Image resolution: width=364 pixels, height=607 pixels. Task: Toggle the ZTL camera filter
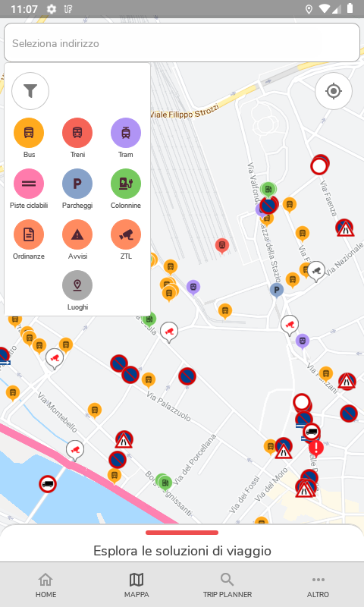[126, 234]
